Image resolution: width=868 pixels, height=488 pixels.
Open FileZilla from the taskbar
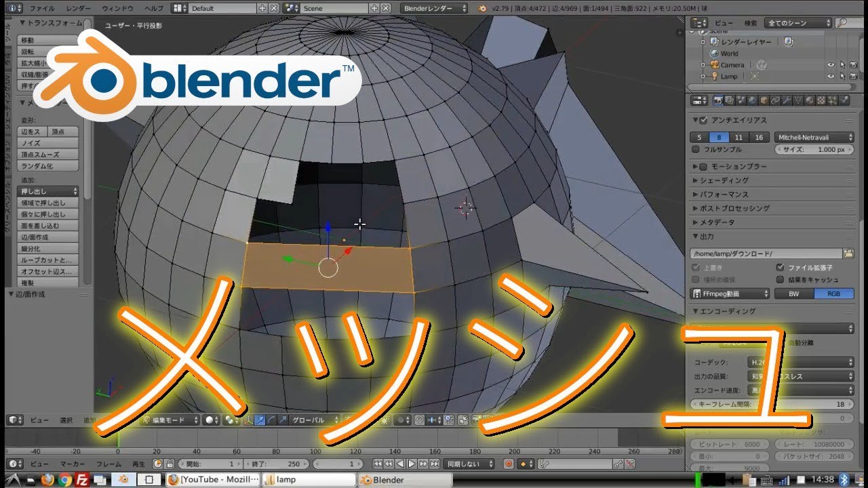tap(83, 480)
